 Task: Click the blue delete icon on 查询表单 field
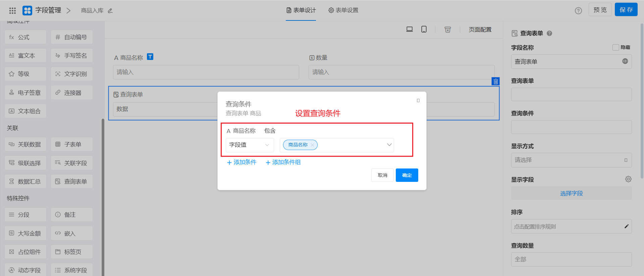tap(495, 81)
